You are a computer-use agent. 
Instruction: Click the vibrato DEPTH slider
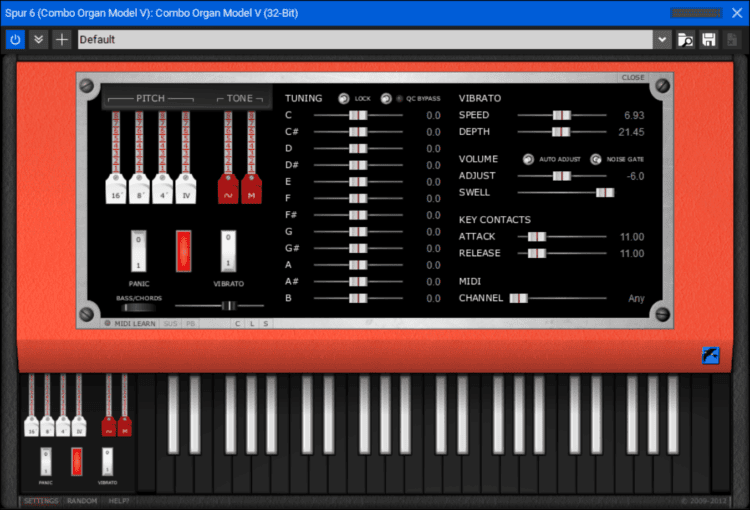562,132
